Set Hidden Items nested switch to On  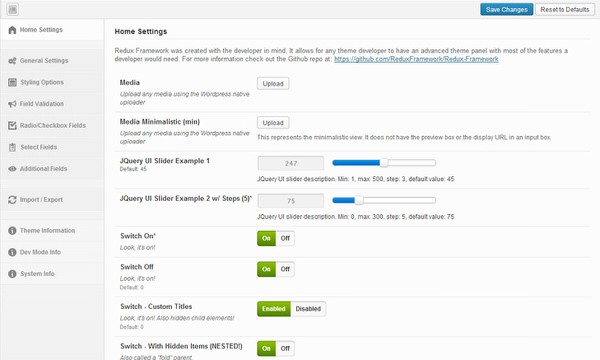(x=266, y=349)
